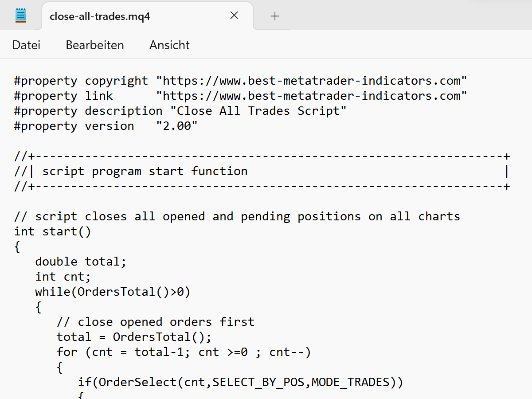The image size is (532, 399).
Task: Click the plus icon to open new tab
Action: click(275, 16)
